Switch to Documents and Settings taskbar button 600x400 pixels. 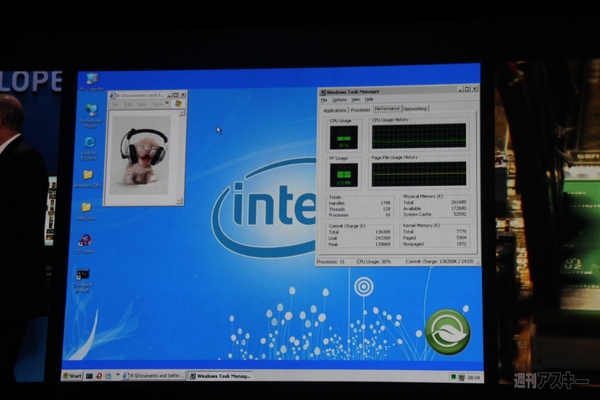[x=153, y=376]
